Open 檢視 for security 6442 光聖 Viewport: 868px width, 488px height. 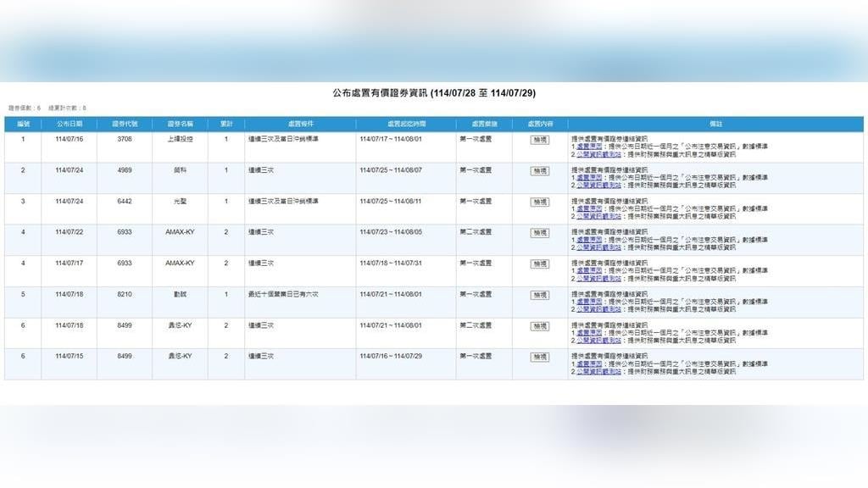point(539,202)
